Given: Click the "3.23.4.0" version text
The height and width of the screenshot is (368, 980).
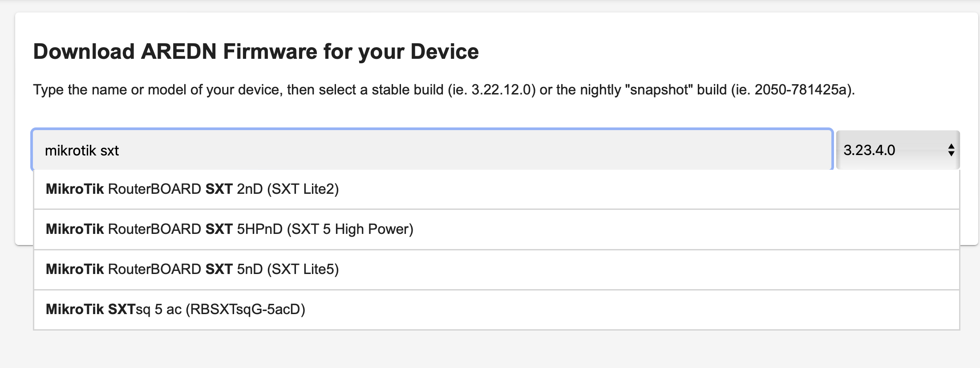Looking at the screenshot, I should [869, 150].
